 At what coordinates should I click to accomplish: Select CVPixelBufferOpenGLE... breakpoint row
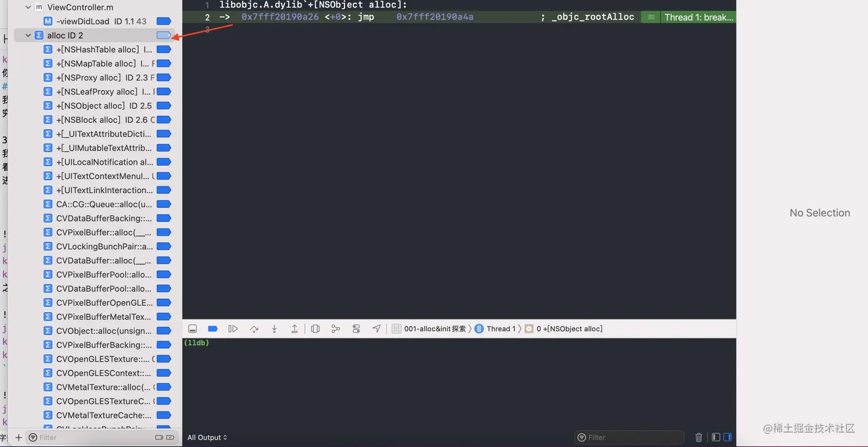point(95,302)
